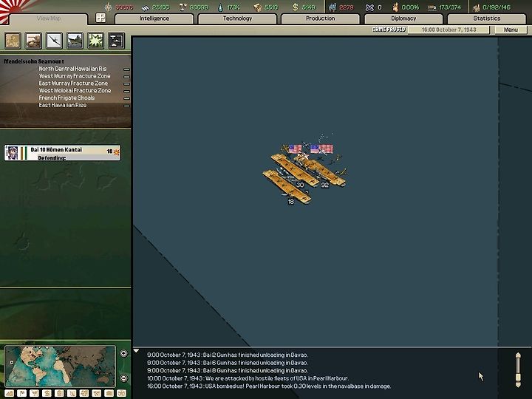Click the right USA flag on map
The image size is (532, 399).
(x=321, y=149)
